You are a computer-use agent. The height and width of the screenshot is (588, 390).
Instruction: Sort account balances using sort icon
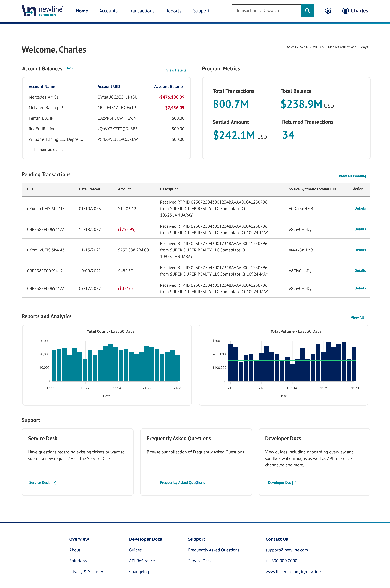pos(70,69)
